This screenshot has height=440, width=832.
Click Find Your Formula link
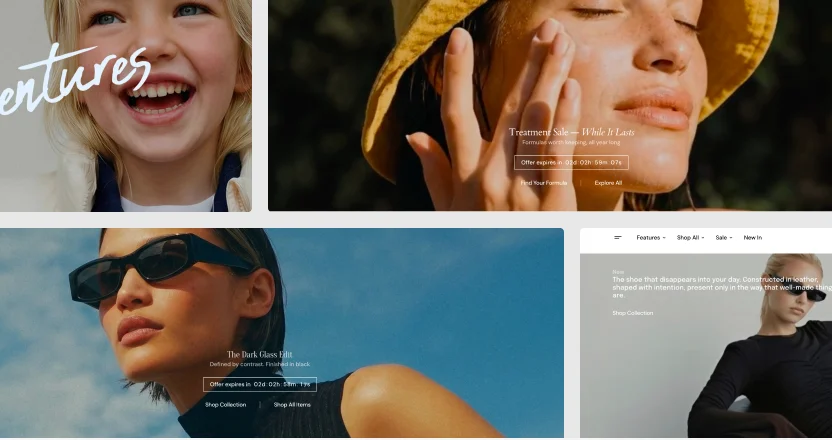tap(544, 183)
